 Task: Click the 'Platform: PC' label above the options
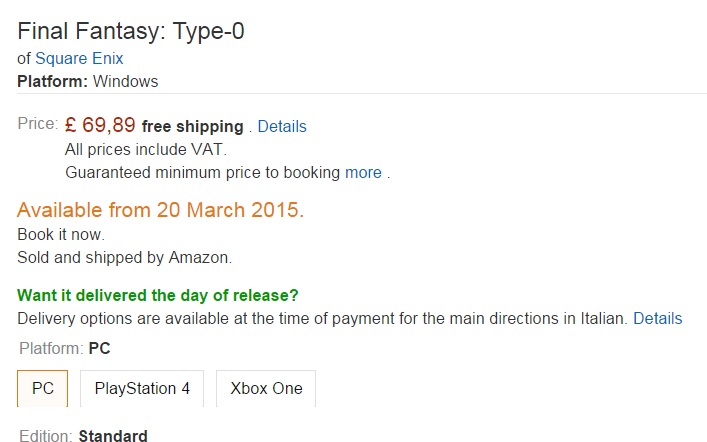click(x=64, y=349)
